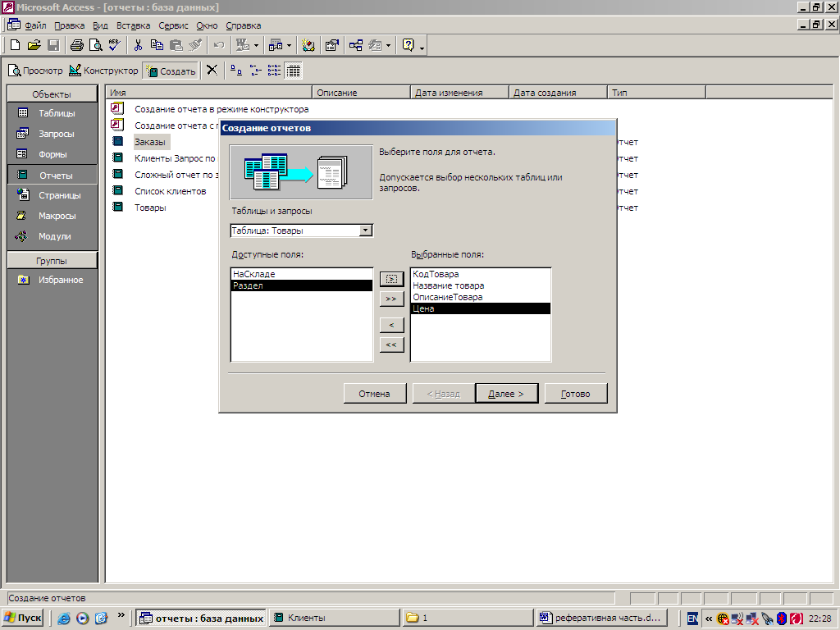
Task: Open the Правка menu
Action: 69,25
